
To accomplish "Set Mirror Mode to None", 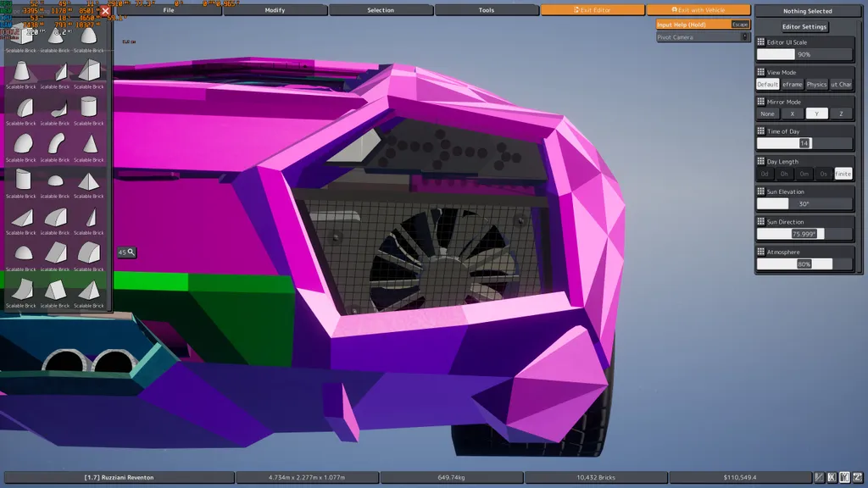I will click(767, 114).
